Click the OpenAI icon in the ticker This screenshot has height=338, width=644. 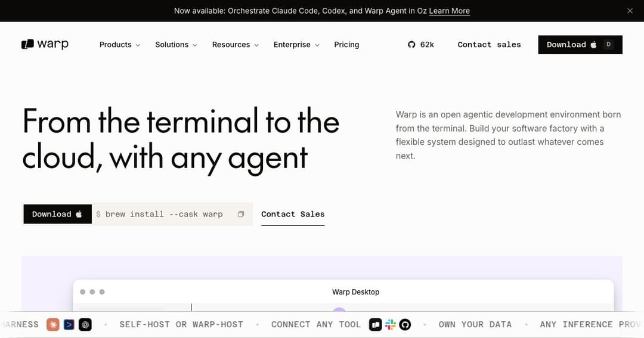(x=85, y=324)
